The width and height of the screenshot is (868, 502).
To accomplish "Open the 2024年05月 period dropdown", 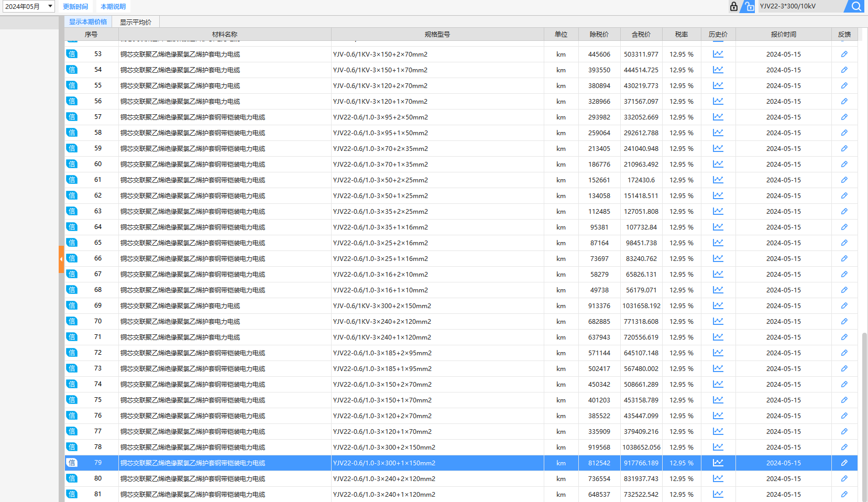I will tap(29, 6).
